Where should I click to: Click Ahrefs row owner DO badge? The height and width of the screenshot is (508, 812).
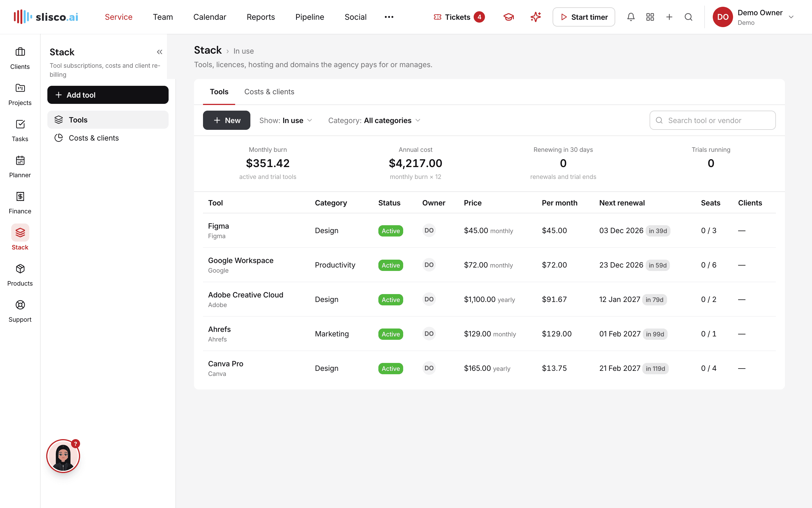[429, 334]
